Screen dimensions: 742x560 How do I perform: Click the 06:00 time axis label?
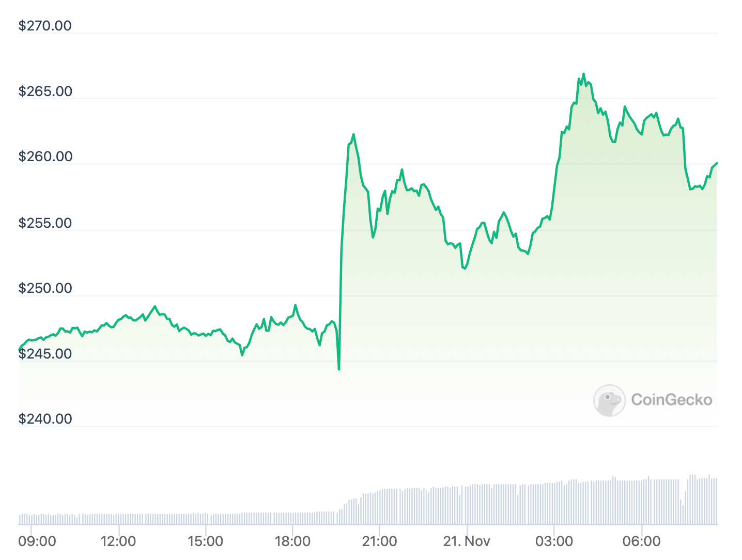coord(641,541)
